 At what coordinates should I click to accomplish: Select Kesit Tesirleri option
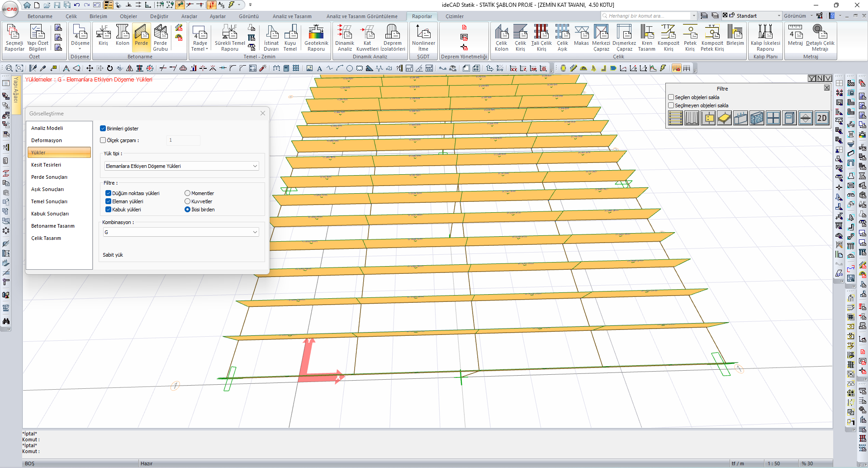pyautogui.click(x=59, y=165)
